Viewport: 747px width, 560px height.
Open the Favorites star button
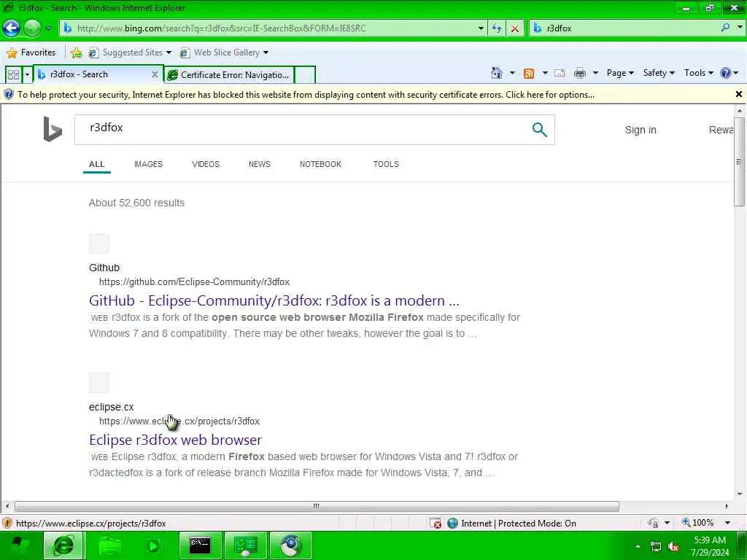coord(31,52)
